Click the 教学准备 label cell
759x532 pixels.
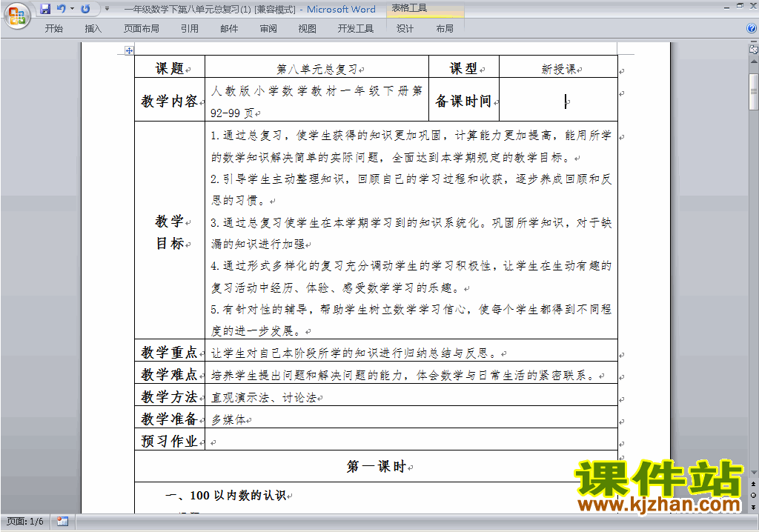(x=170, y=418)
